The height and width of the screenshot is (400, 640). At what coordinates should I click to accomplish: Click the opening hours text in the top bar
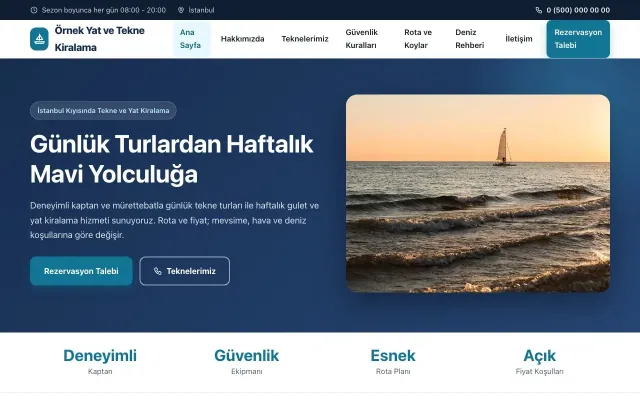click(x=104, y=10)
